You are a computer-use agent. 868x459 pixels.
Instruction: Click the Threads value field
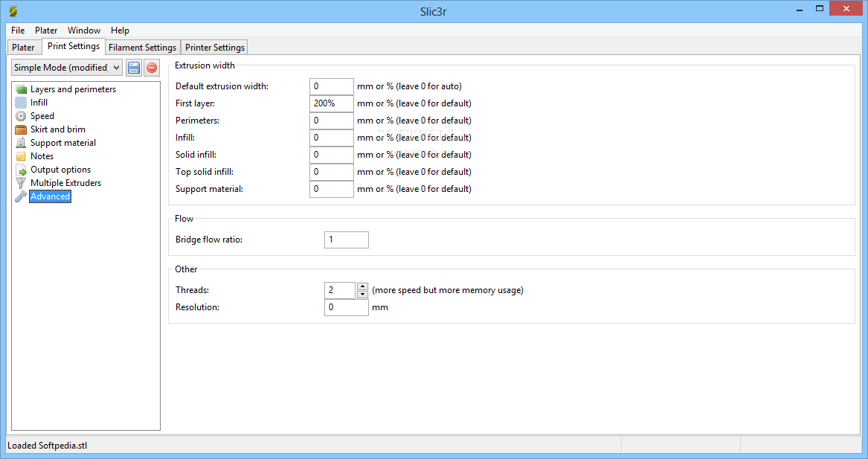click(340, 290)
